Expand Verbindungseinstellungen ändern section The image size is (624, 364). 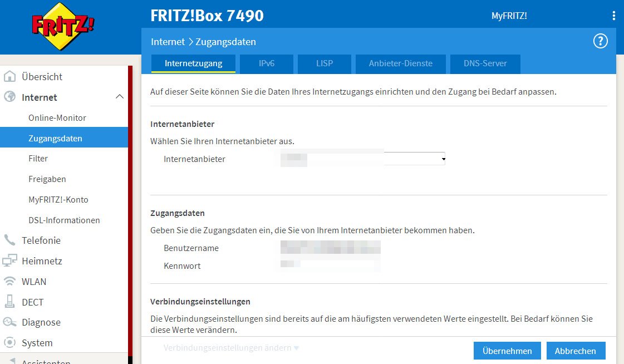click(x=231, y=348)
